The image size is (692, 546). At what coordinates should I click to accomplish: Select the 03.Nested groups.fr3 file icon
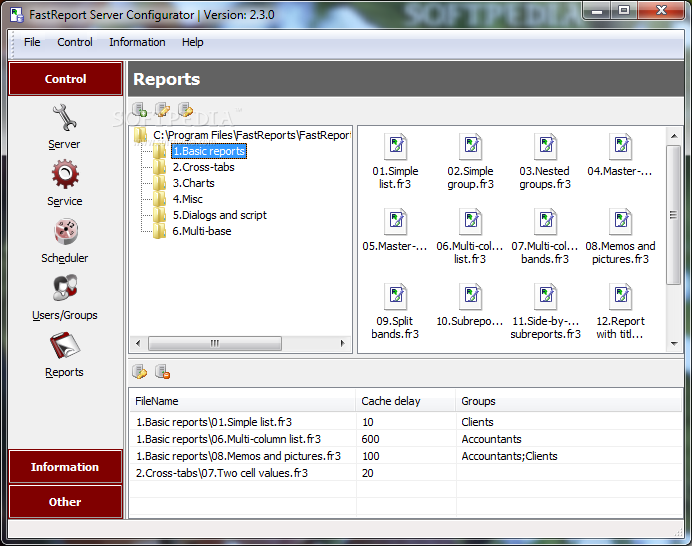(x=545, y=146)
